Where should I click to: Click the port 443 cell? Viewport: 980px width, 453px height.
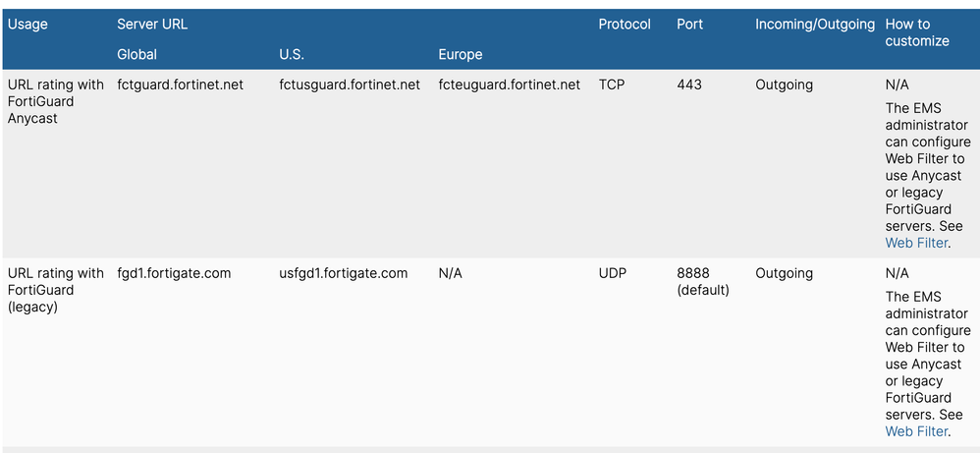[689, 85]
